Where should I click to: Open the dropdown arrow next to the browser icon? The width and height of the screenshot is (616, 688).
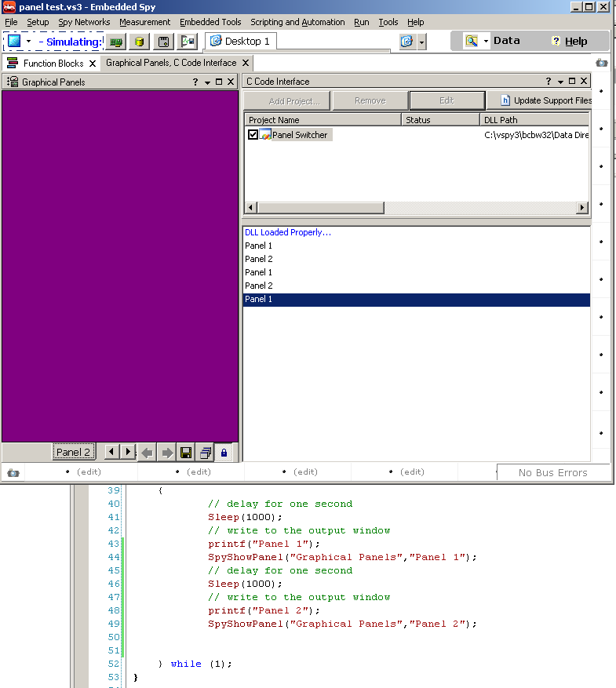click(x=422, y=42)
